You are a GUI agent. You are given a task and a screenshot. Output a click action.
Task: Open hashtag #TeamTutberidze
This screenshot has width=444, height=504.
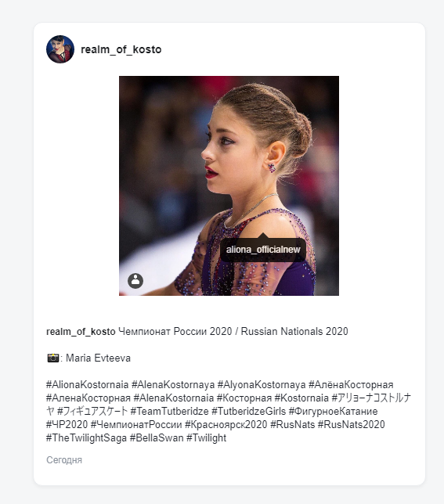(169, 411)
